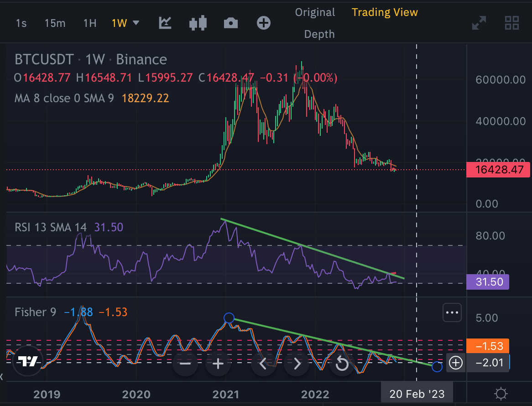Click plus icon next to -2.01 label

456,363
